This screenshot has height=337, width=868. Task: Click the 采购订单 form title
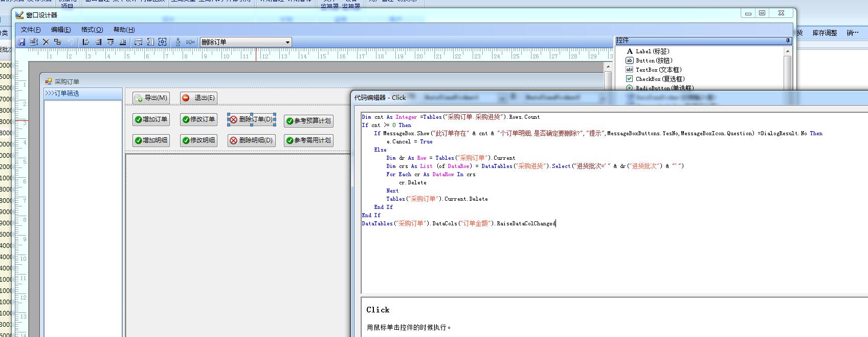point(67,81)
